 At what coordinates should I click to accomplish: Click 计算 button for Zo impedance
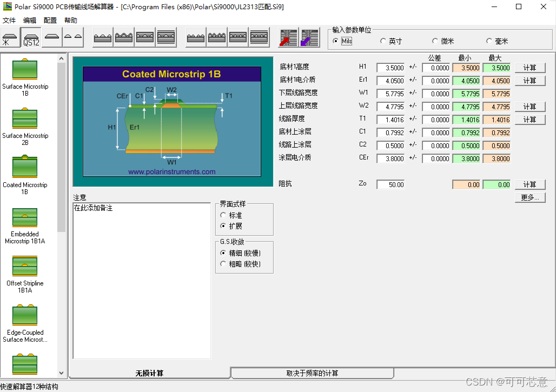click(529, 185)
